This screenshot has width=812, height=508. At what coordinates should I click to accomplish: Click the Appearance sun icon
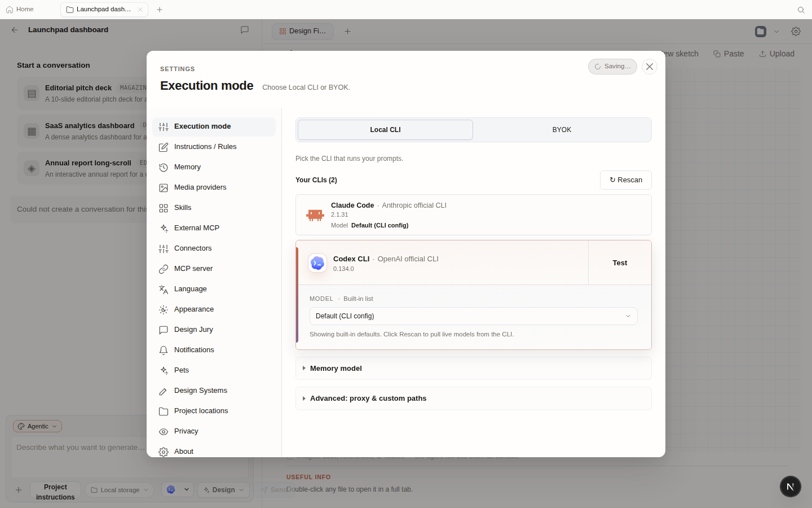[164, 310]
